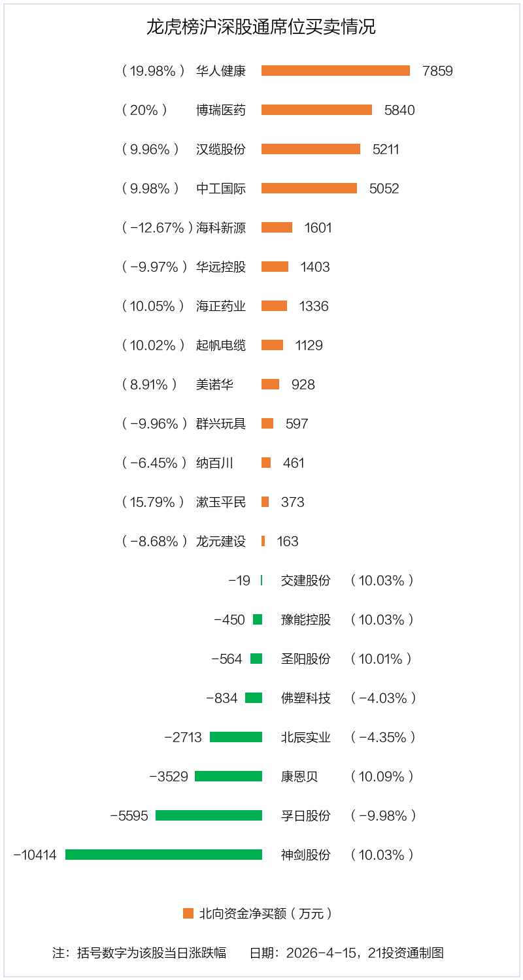
Task: Select the orange bar for 华人健康
Action: [335, 71]
